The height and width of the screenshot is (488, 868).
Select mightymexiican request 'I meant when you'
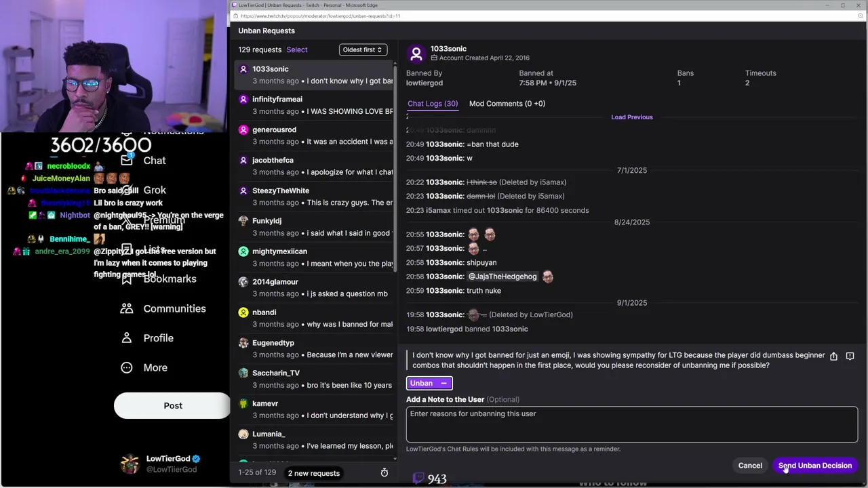[x=315, y=258]
